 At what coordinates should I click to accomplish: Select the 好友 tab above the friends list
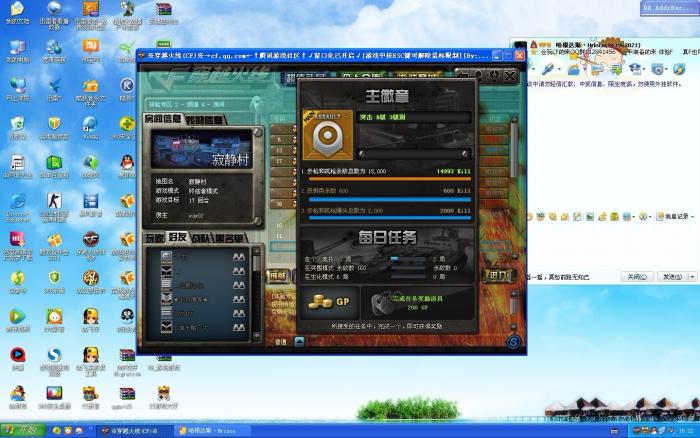tap(178, 238)
